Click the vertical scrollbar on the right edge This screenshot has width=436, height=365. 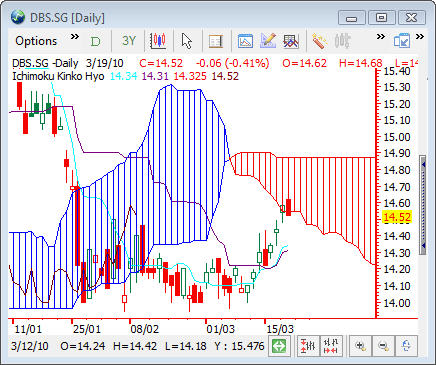[x=423, y=205]
